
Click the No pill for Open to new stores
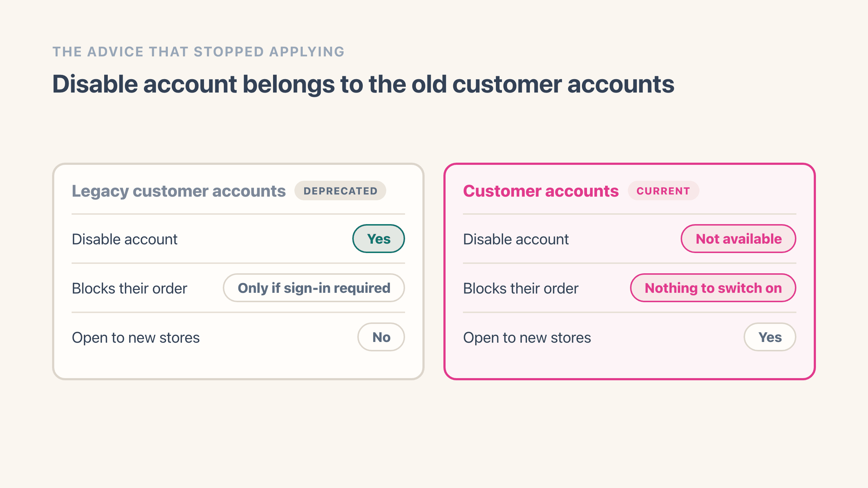(x=381, y=337)
